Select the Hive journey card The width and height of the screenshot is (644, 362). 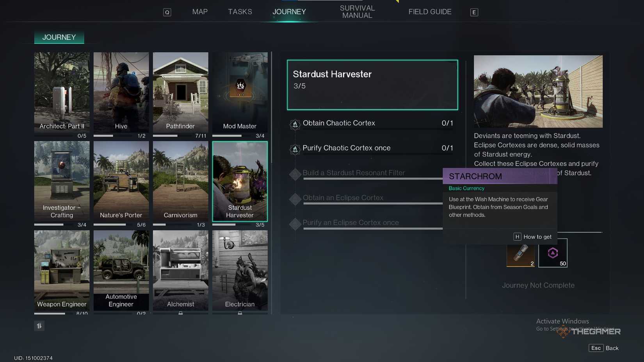coord(121,92)
